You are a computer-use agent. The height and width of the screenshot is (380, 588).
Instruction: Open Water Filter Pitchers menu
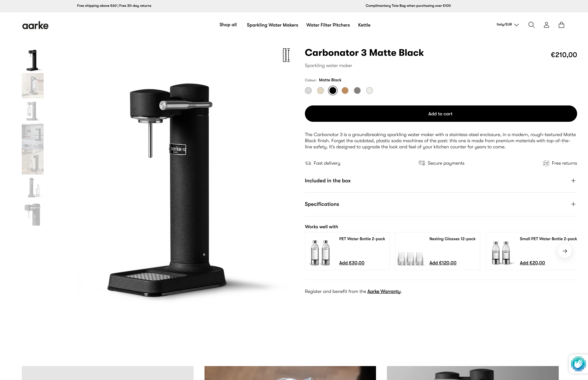tap(328, 25)
